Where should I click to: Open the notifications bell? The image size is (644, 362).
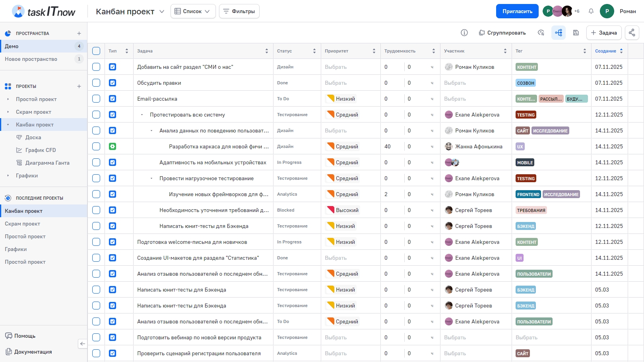click(591, 11)
